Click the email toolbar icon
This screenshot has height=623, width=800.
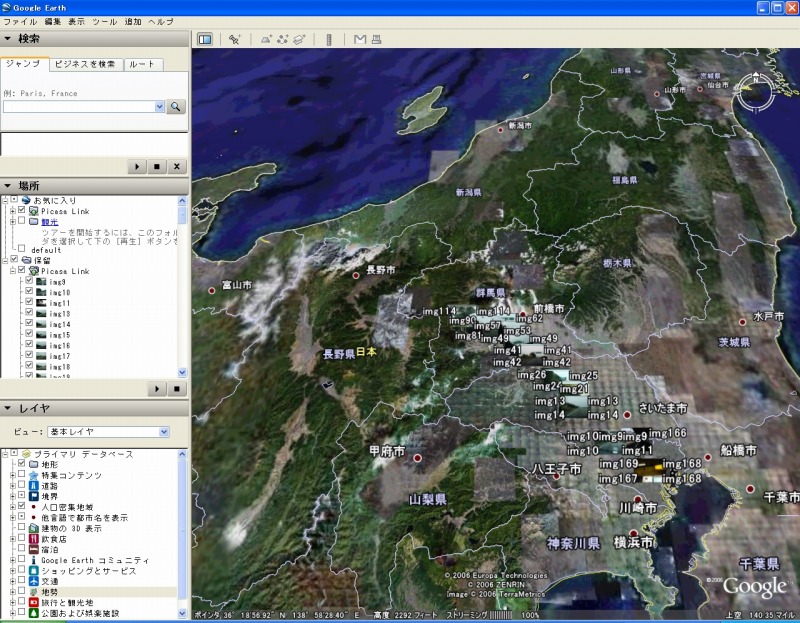click(x=360, y=40)
